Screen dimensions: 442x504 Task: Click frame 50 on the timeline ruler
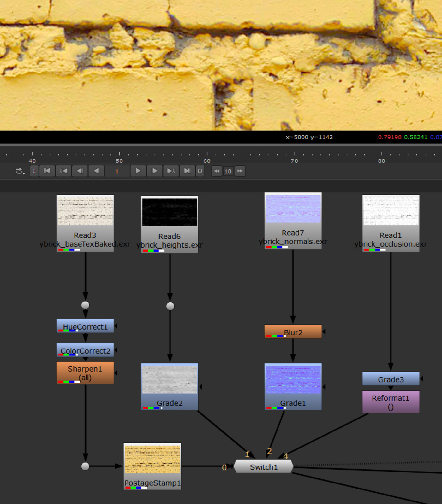click(119, 161)
